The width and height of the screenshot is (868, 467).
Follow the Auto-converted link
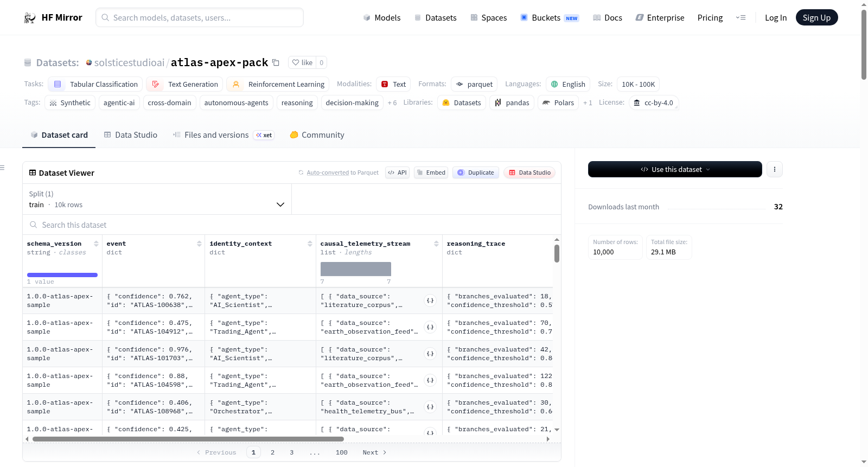coord(328,172)
